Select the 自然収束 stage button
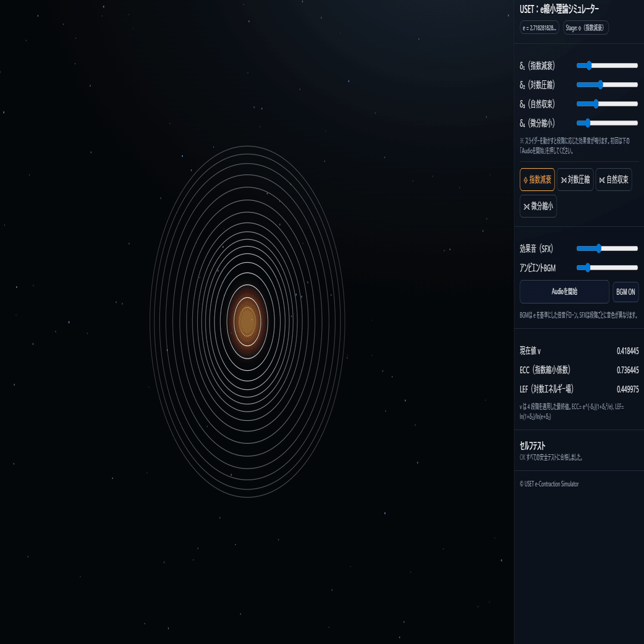644x644 pixels. 614,179
